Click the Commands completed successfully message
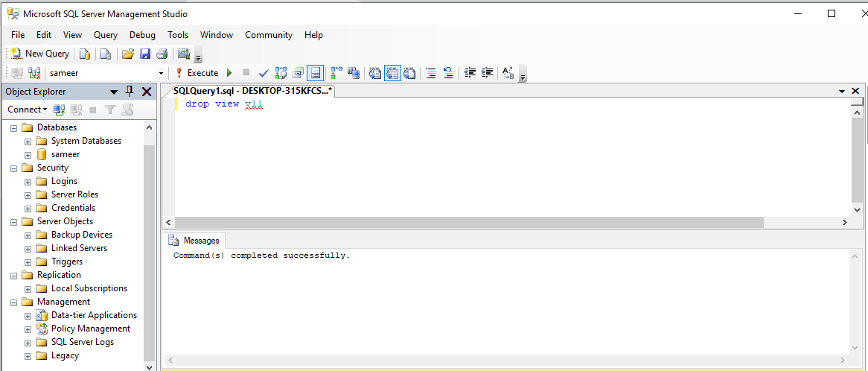This screenshot has width=868, height=371. [x=262, y=256]
